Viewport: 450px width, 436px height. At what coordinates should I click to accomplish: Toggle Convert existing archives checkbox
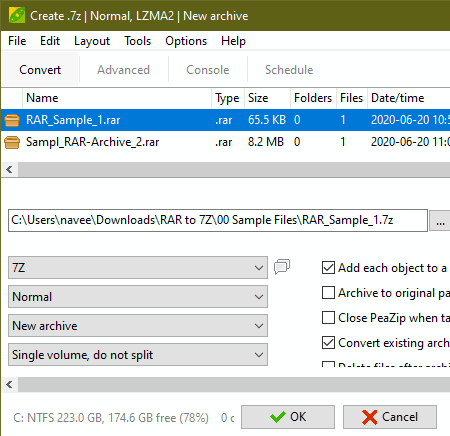[x=328, y=343]
